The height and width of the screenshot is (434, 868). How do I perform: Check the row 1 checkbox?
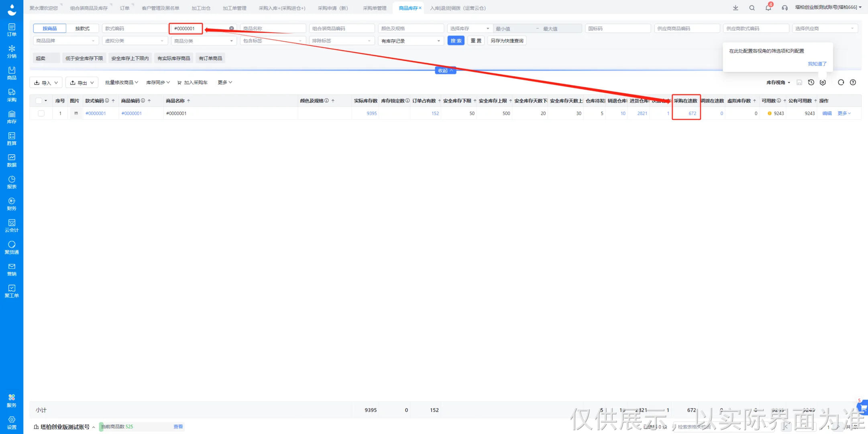pyautogui.click(x=41, y=113)
